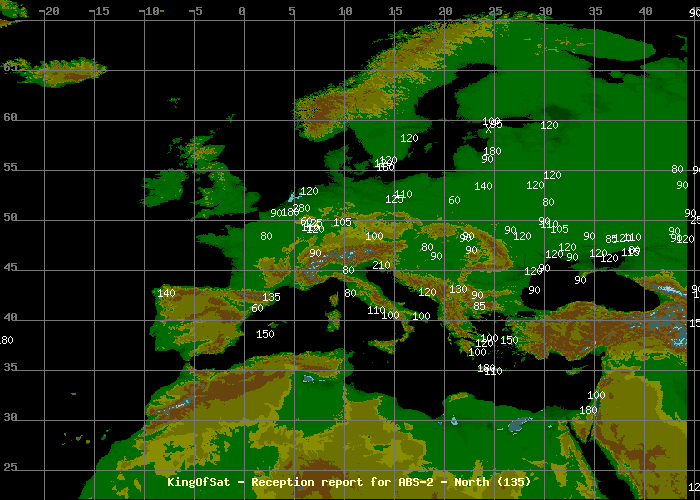Click the 130 value in the Balkans
The width and height of the screenshot is (700, 500).
[458, 289]
